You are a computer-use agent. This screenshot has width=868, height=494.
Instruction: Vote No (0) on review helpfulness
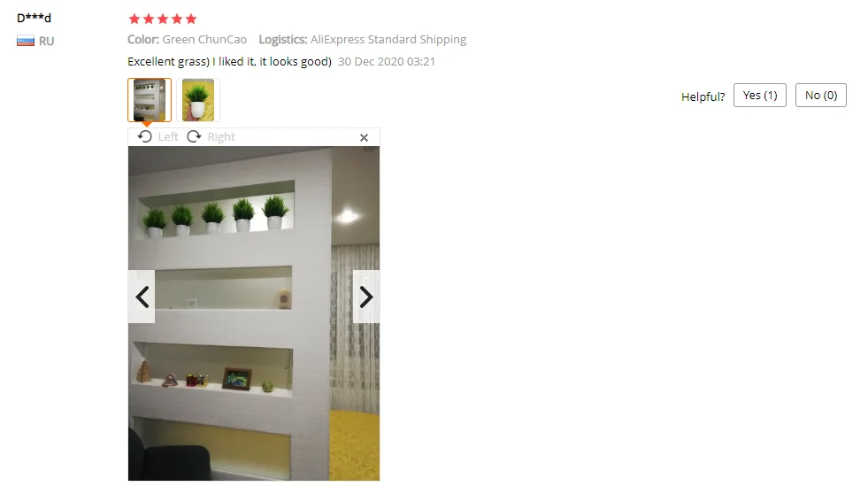(820, 96)
